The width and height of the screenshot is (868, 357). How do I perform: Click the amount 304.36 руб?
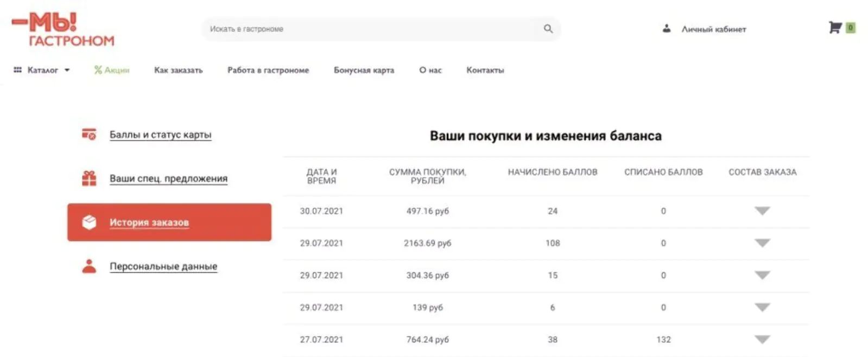(x=427, y=275)
